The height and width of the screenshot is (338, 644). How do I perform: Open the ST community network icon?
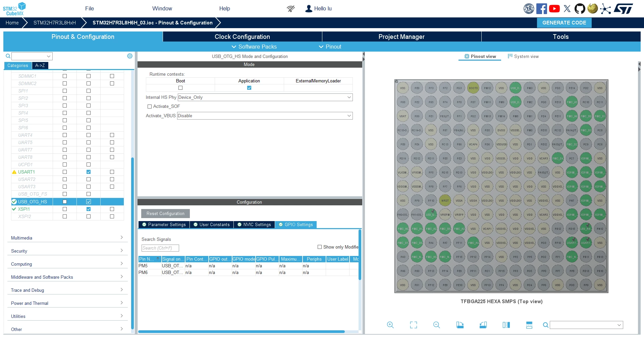pos(605,9)
